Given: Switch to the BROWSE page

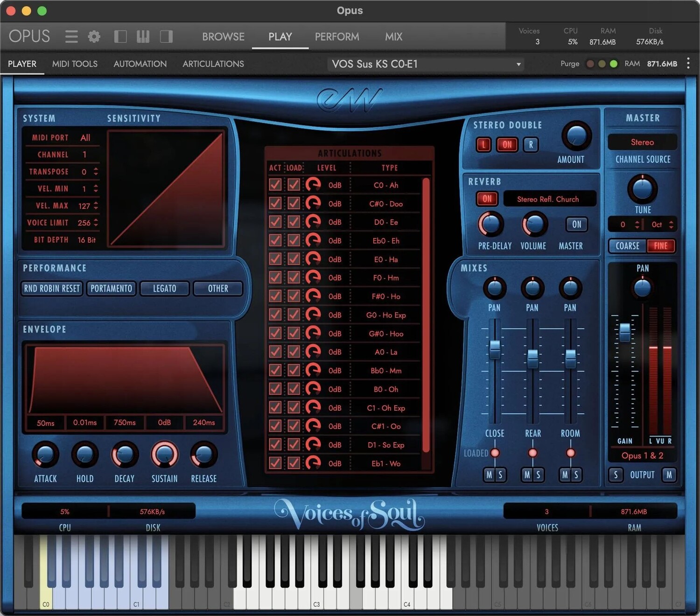Looking at the screenshot, I should click(223, 36).
